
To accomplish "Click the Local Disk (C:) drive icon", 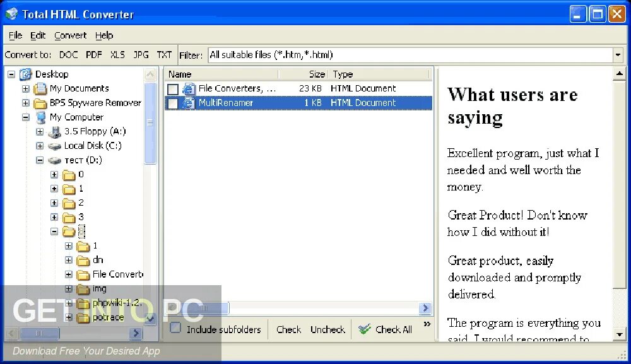I will click(x=54, y=146).
